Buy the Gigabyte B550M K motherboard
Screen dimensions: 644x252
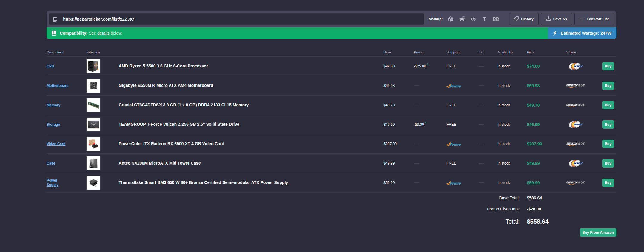tap(608, 86)
